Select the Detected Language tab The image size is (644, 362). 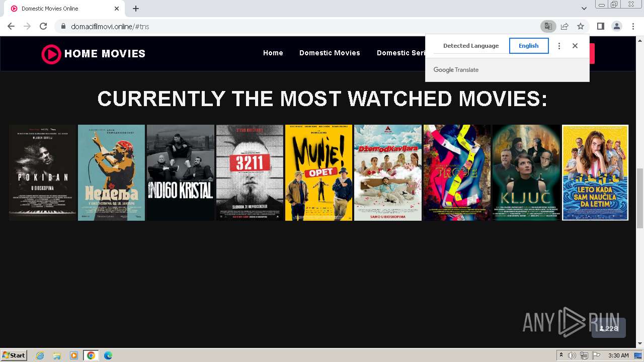(x=471, y=46)
